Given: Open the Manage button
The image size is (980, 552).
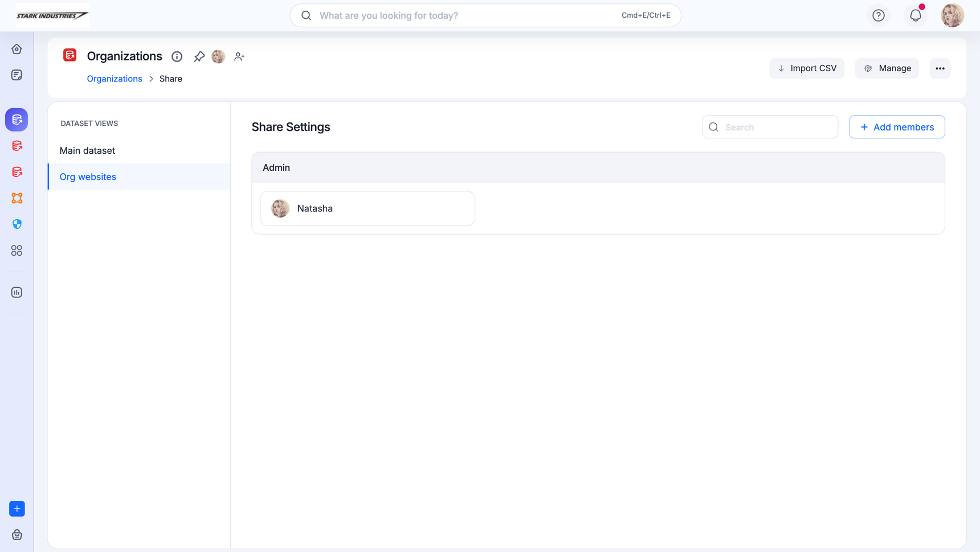Looking at the screenshot, I should pos(887,68).
